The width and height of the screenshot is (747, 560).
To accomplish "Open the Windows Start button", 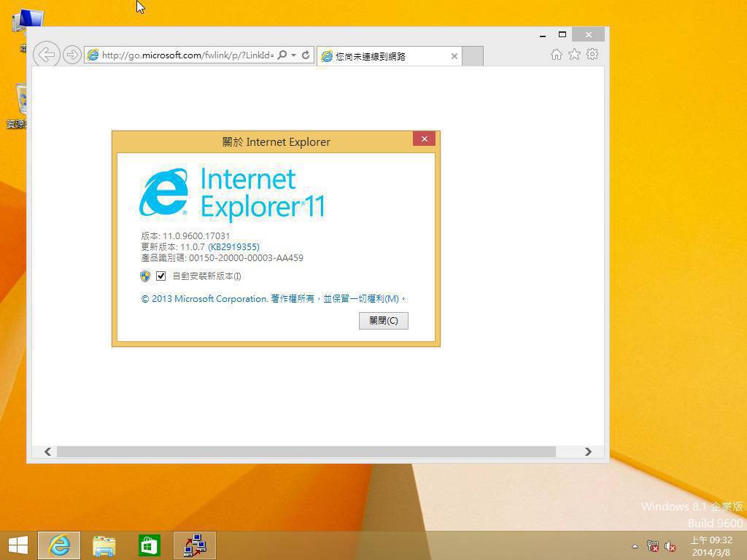I will (18, 545).
